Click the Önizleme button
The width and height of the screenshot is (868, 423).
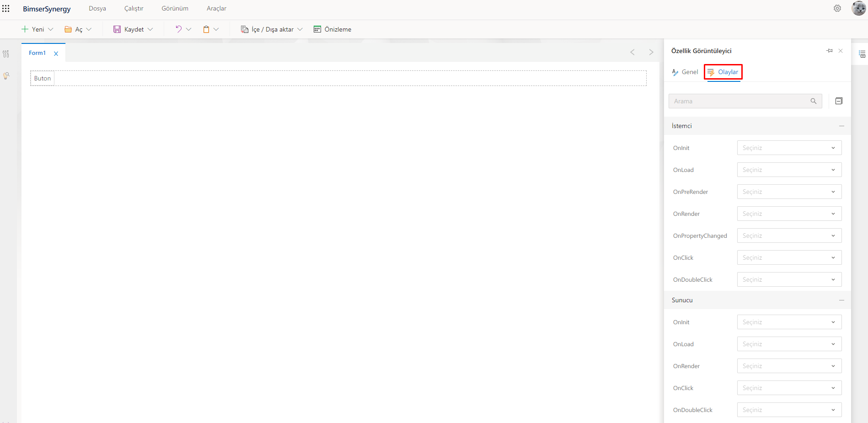point(332,29)
